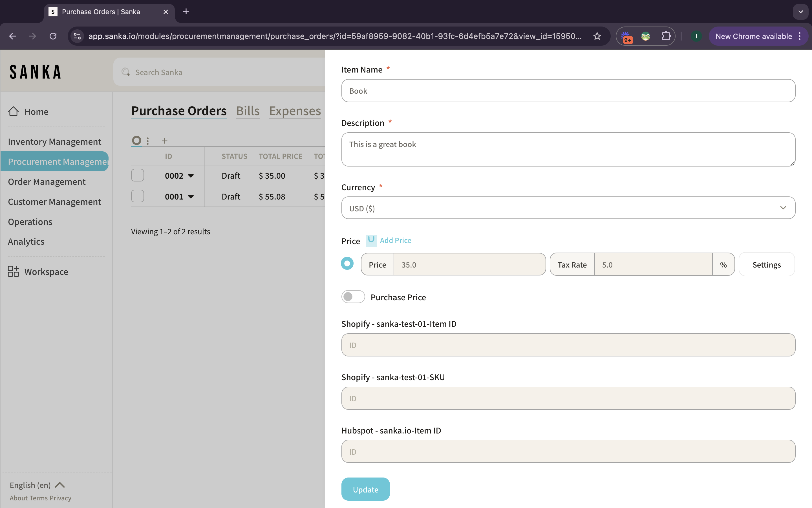Click the Hubspot sanka.io-Item ID field

[x=568, y=451]
